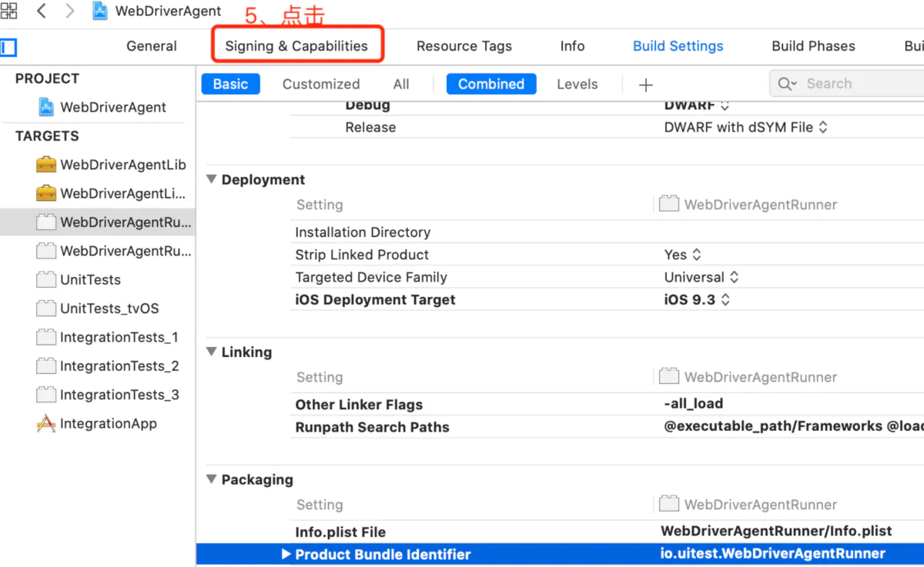Image resolution: width=924 pixels, height=567 pixels.
Task: Click the UnitTests target icon
Action: pos(46,279)
